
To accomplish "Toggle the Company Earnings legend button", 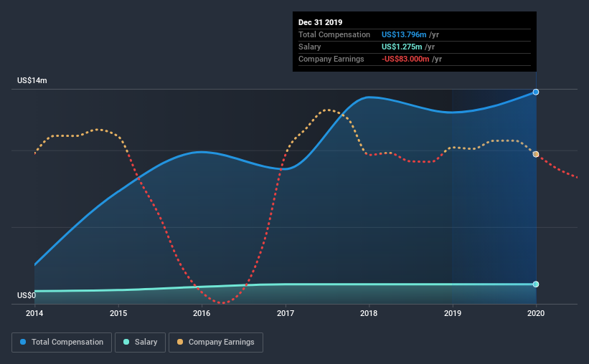I will click(216, 343).
